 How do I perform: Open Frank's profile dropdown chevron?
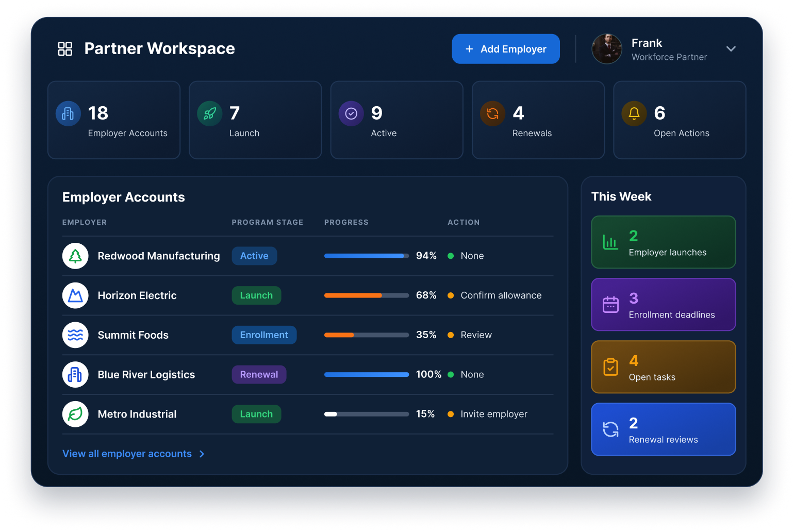click(x=731, y=49)
